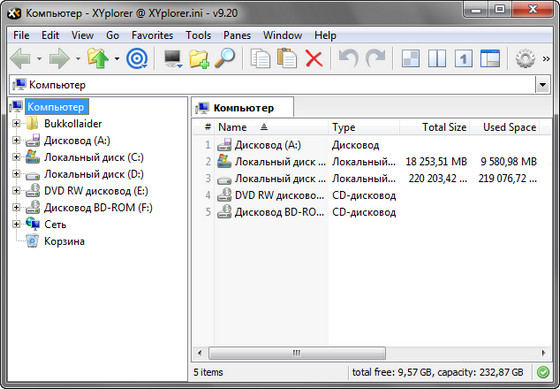Open the Hotlist target icon
This screenshot has width=560, height=389.
pos(137,59)
